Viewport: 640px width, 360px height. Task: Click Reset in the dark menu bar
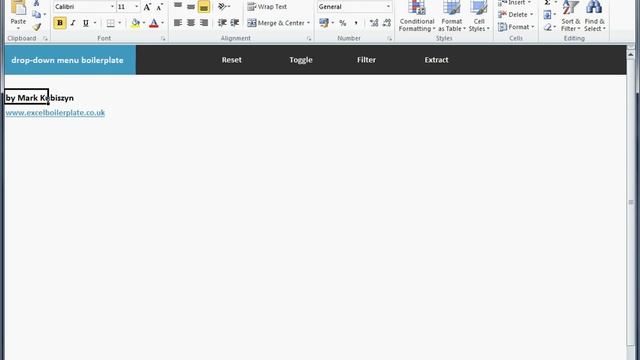231,60
